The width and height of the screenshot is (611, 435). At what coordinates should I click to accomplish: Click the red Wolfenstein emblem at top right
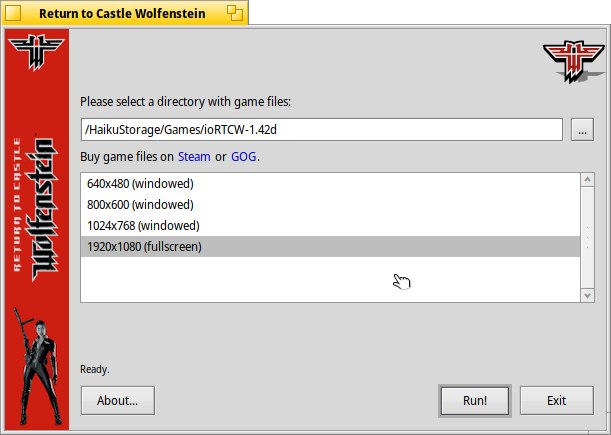[x=574, y=62]
